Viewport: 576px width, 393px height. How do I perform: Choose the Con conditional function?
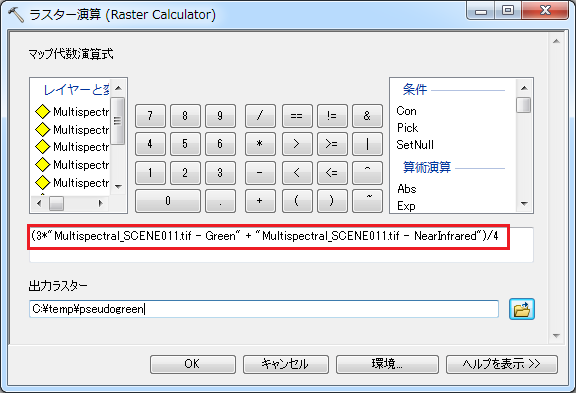pyautogui.click(x=406, y=111)
